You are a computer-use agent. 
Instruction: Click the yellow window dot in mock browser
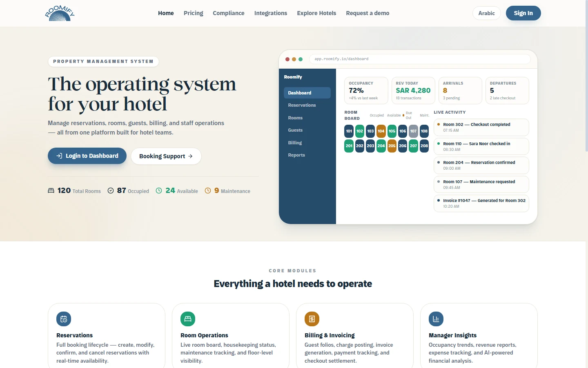coord(294,59)
